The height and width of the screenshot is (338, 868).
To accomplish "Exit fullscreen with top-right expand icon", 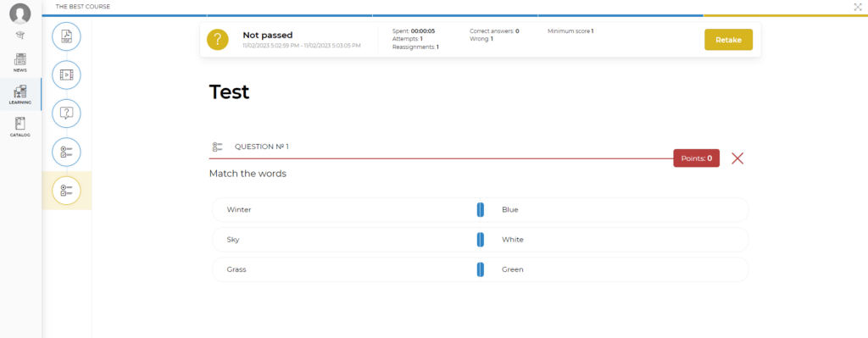I will (858, 7).
